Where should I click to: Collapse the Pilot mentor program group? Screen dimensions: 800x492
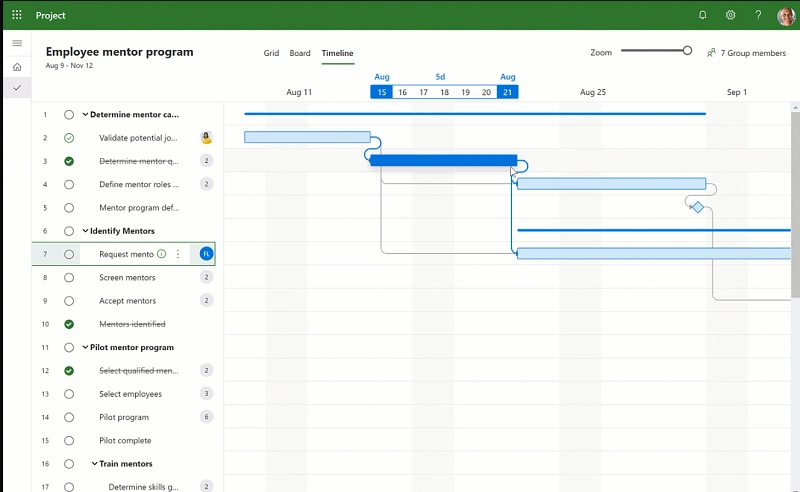coord(85,348)
